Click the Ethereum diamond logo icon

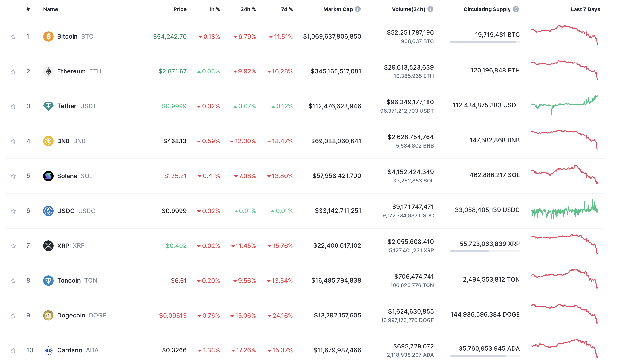click(x=48, y=71)
